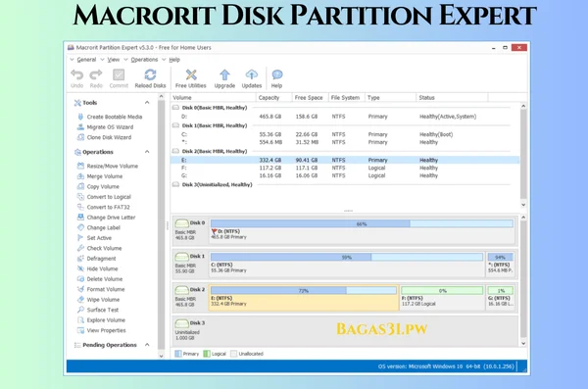The height and width of the screenshot is (389, 588).
Task: Select Disk 3 Uninitialized in disk map
Action: (x=344, y=331)
